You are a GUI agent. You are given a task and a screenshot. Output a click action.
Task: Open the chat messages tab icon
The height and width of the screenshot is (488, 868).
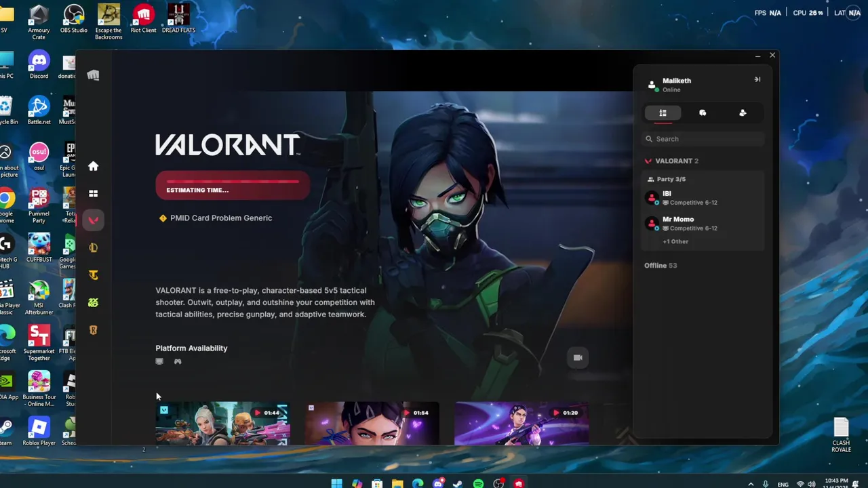tap(703, 113)
